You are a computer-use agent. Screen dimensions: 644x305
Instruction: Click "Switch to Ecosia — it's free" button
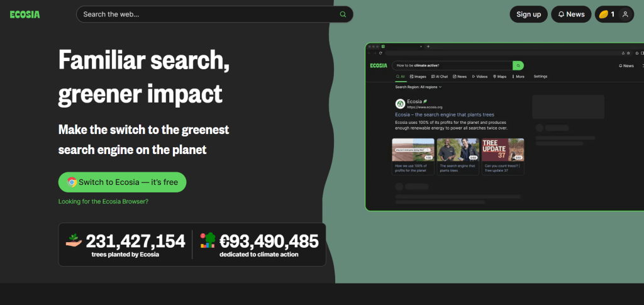click(x=123, y=182)
